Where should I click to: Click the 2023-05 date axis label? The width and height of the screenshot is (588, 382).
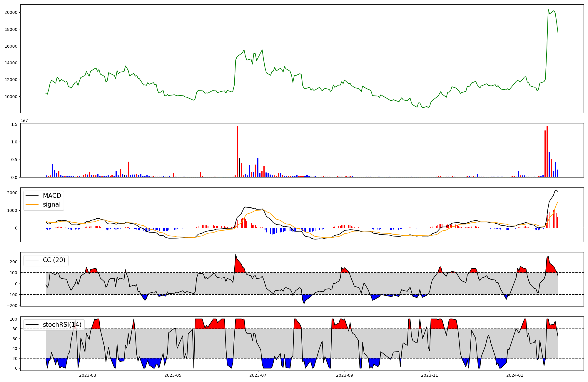click(x=173, y=375)
